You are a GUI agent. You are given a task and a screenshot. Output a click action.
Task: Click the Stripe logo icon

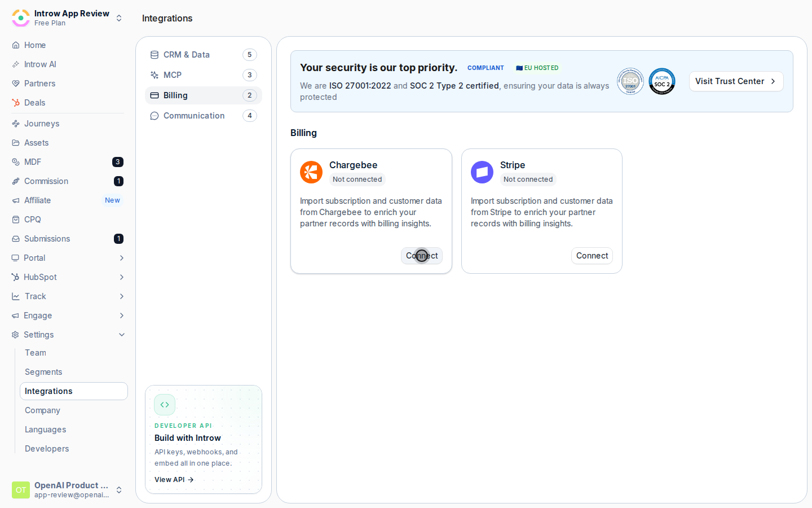click(482, 172)
